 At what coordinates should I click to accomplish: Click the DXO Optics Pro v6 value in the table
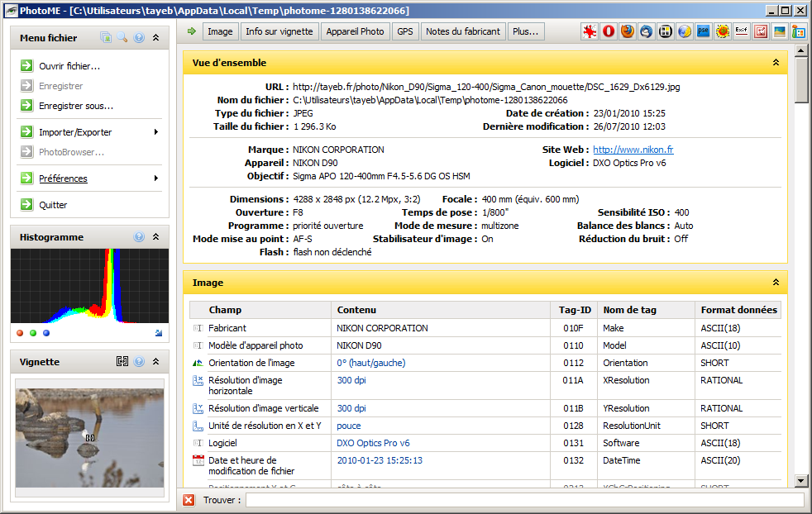(x=373, y=443)
